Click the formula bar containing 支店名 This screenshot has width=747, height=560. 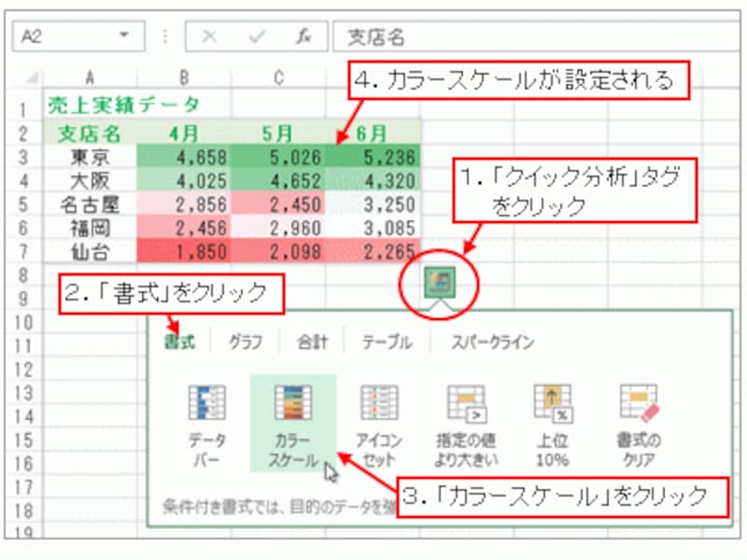(x=536, y=36)
